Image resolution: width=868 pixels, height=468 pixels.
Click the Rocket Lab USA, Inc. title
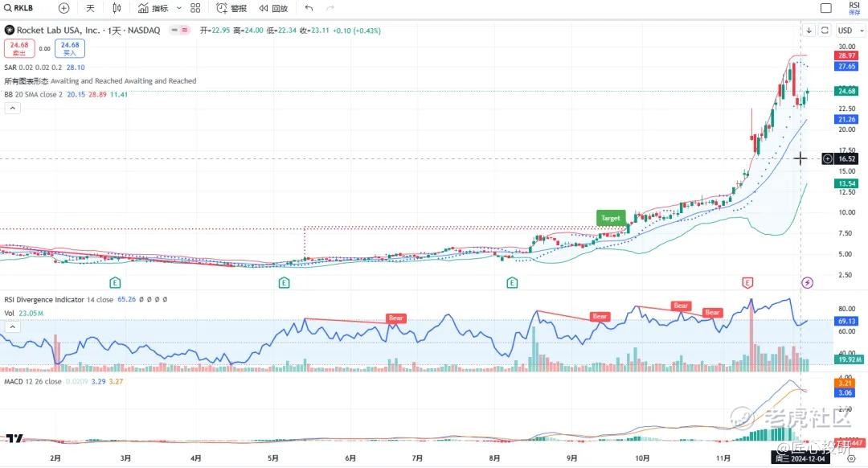coord(58,30)
